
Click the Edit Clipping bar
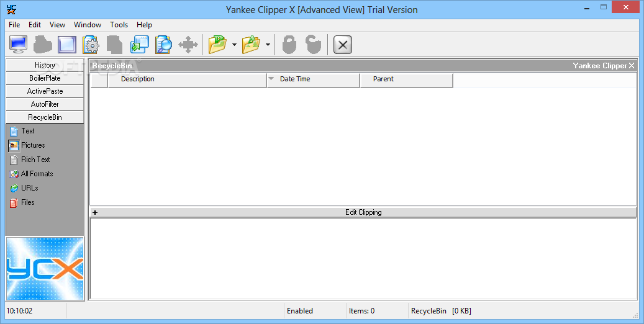(363, 212)
